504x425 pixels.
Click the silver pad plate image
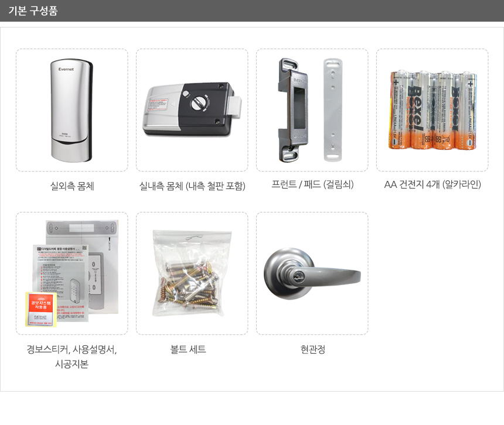333,110
